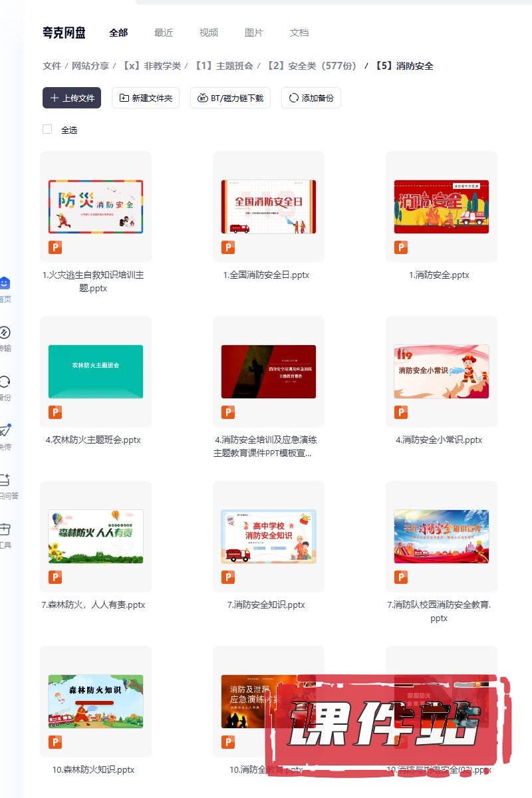Go to 【2】安全类（577份） breadcrumb folder
The width and height of the screenshot is (532, 798).
point(311,66)
